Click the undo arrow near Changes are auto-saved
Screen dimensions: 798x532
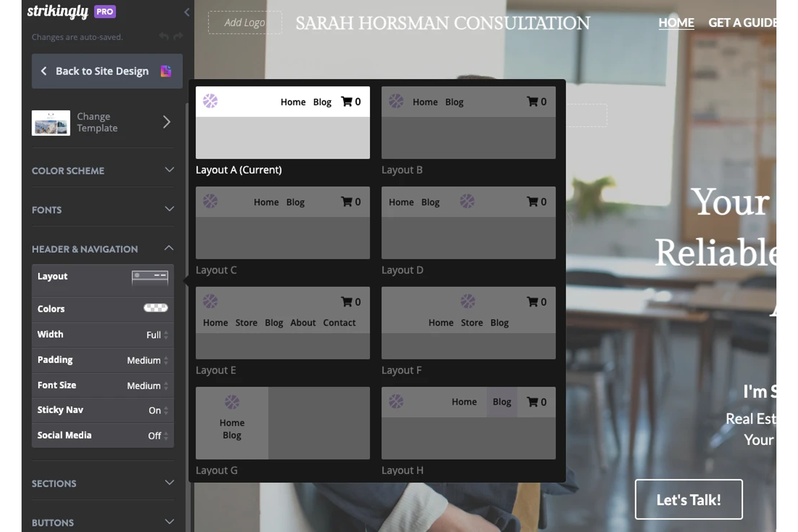point(164,36)
